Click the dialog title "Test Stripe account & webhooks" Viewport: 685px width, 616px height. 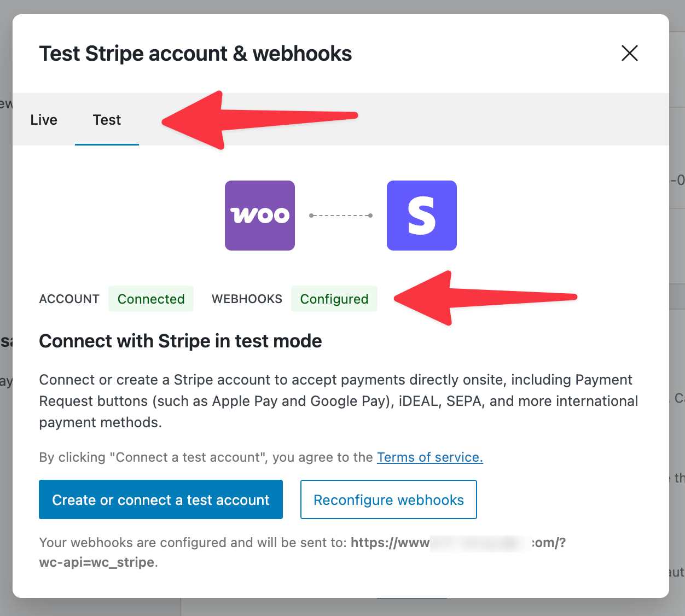(x=195, y=53)
